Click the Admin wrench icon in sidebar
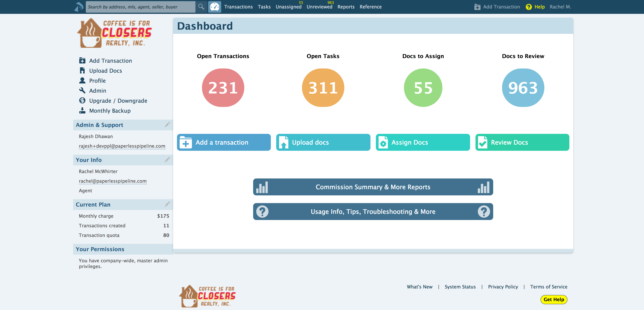The width and height of the screenshot is (644, 310). pyautogui.click(x=82, y=91)
